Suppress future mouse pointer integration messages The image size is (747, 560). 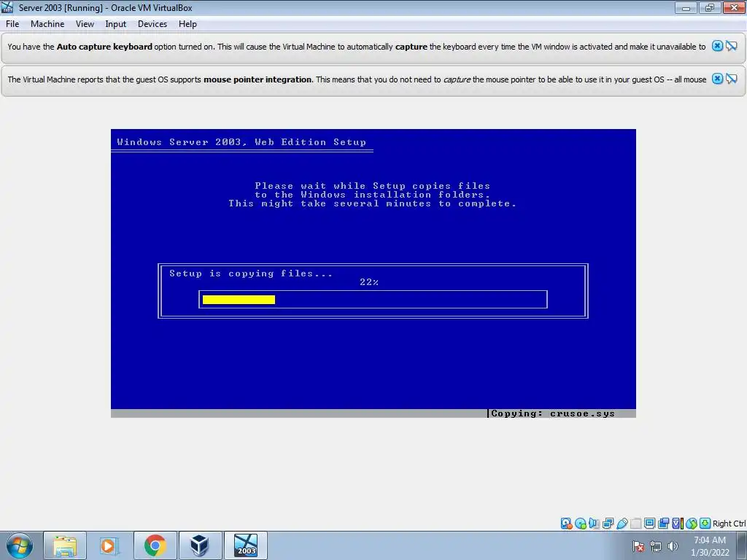click(x=731, y=79)
